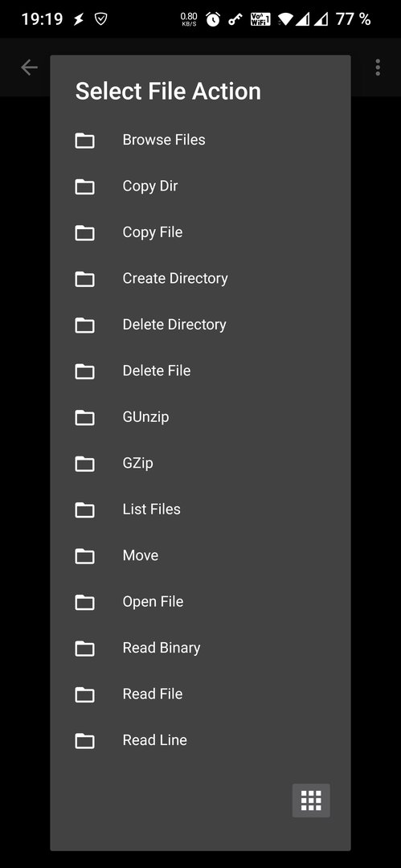Tap the alarm icon in status bar

(x=213, y=19)
